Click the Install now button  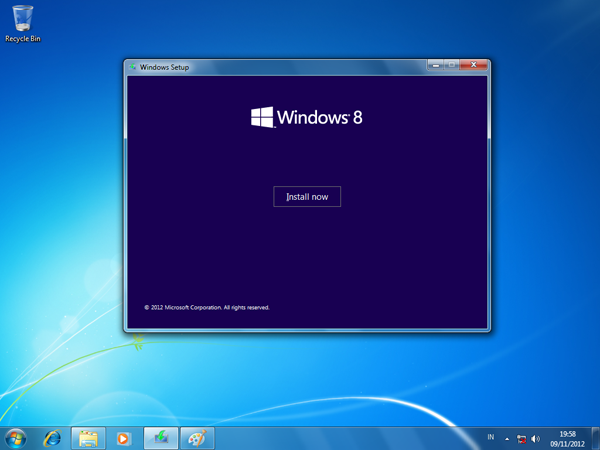pos(307,197)
